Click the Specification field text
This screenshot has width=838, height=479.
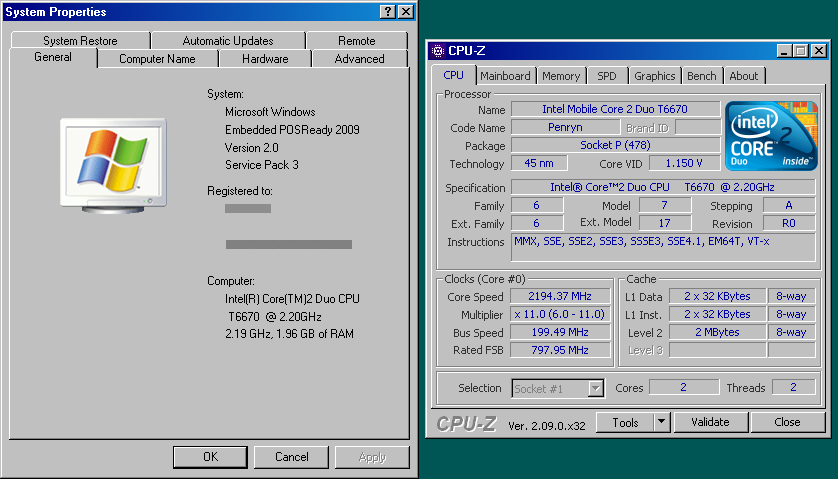coord(663,187)
